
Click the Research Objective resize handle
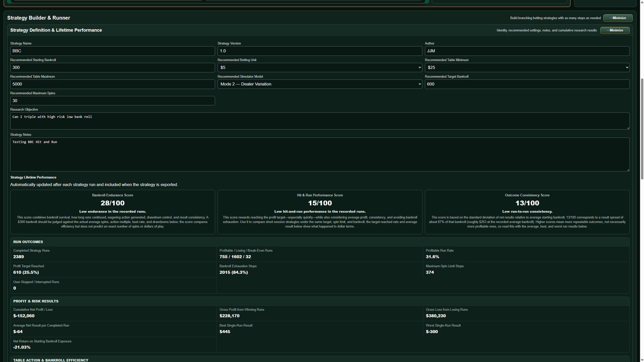628,128
